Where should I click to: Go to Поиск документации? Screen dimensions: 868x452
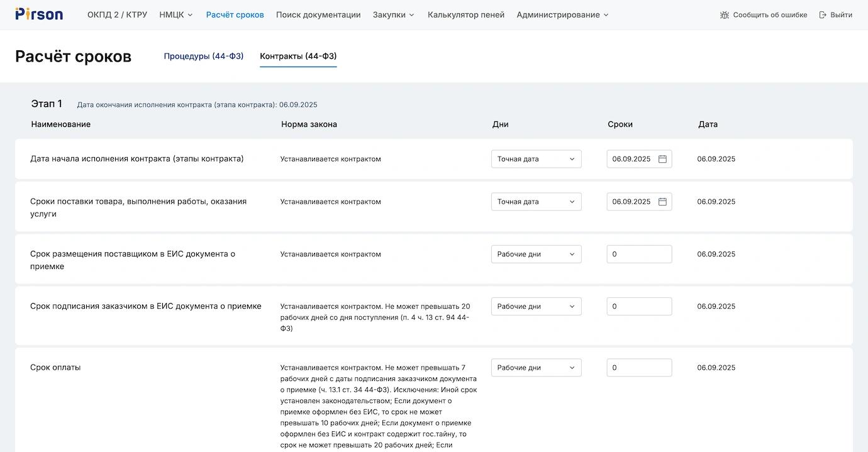(318, 15)
